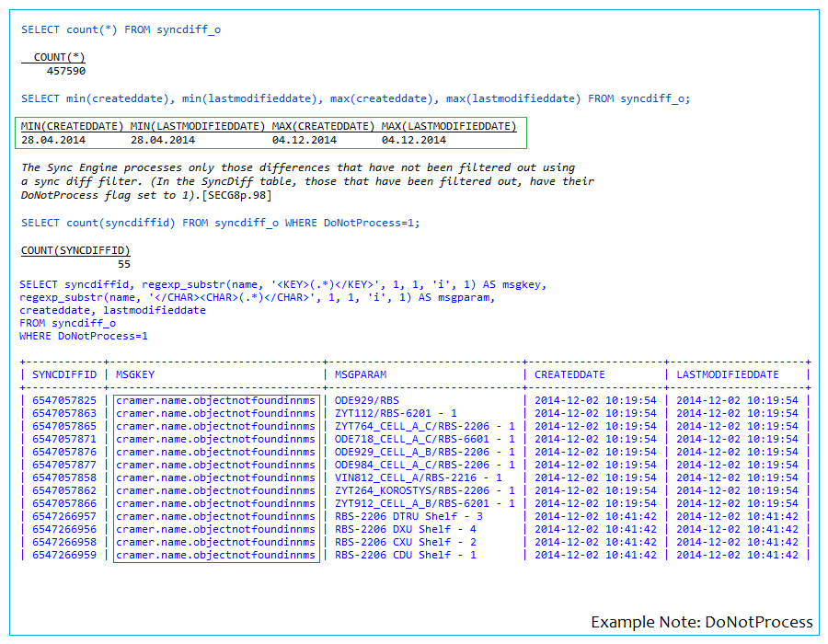
Task: Click the MSGPARAM column header
Action: click(x=361, y=374)
